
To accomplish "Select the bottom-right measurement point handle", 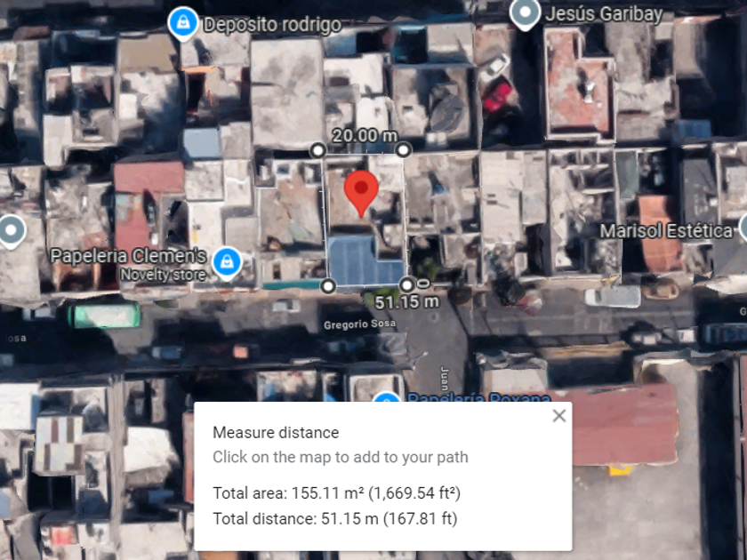I will [406, 285].
